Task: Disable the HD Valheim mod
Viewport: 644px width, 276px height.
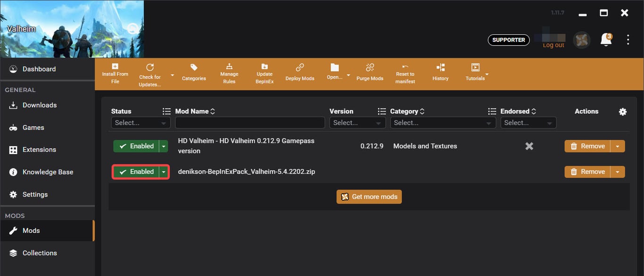Action: coord(137,146)
